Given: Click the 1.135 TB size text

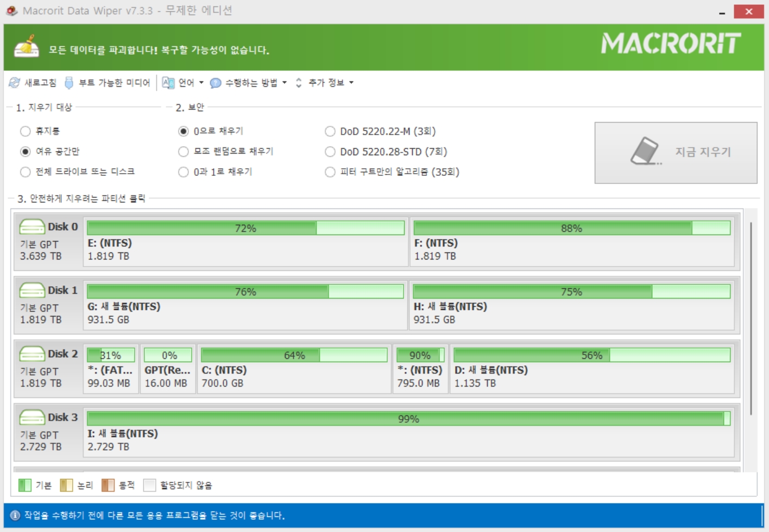Looking at the screenshot, I should click(x=475, y=383).
